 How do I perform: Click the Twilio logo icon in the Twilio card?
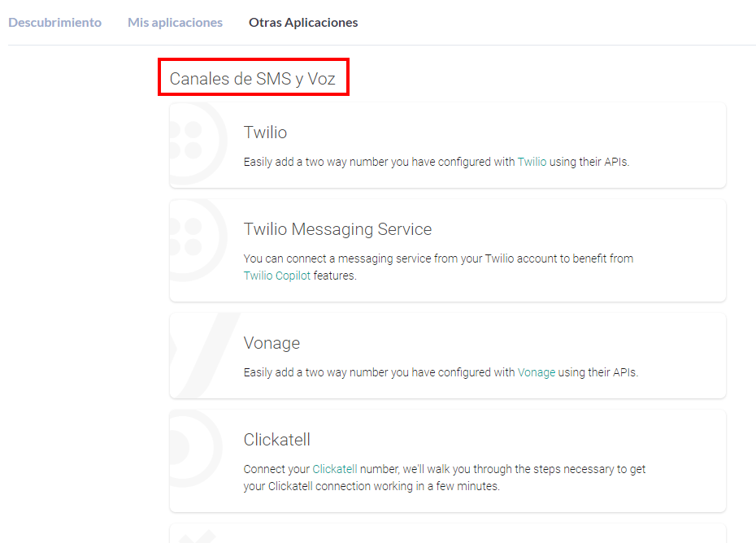pyautogui.click(x=198, y=144)
